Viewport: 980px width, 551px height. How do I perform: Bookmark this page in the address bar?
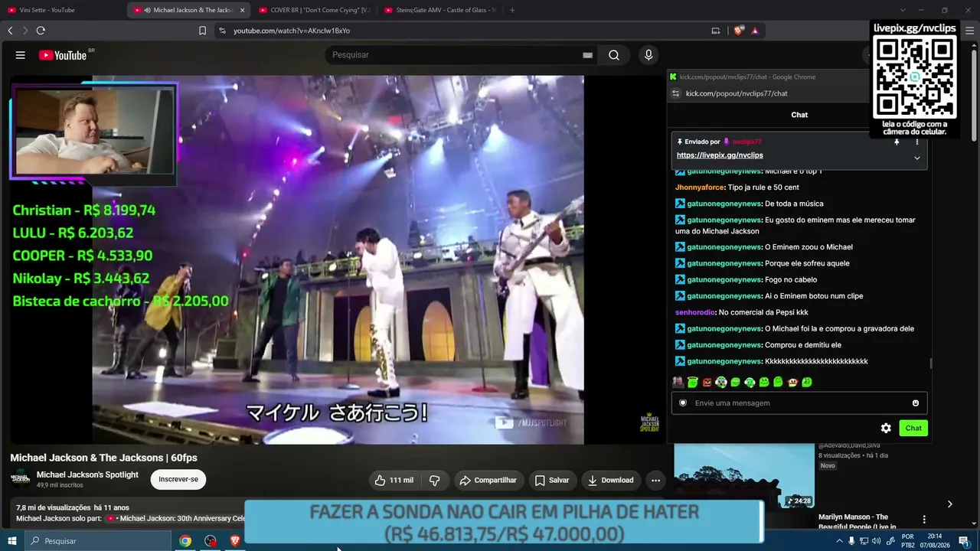pos(202,31)
